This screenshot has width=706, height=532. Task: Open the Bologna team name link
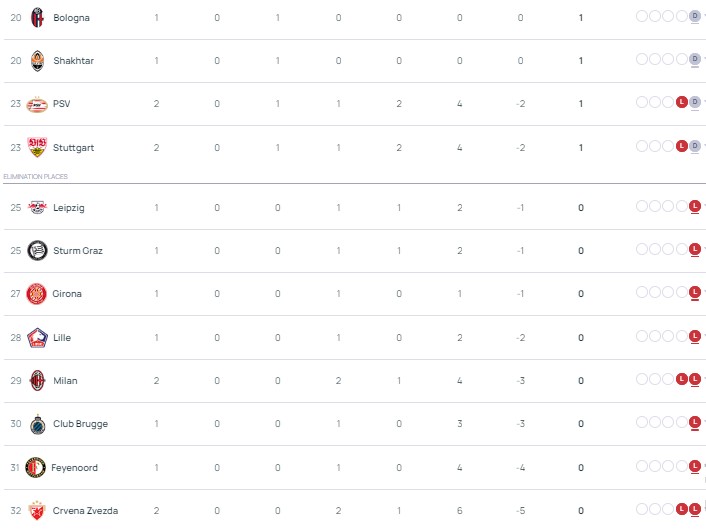(x=70, y=17)
